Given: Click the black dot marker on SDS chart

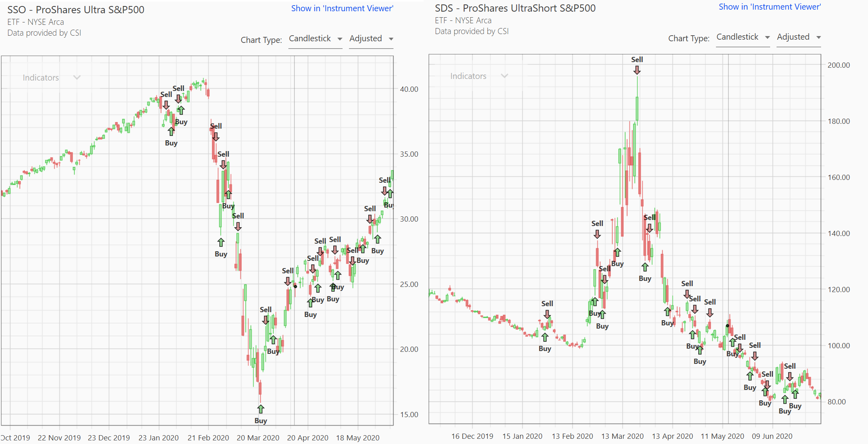Looking at the screenshot, I should tap(728, 326).
